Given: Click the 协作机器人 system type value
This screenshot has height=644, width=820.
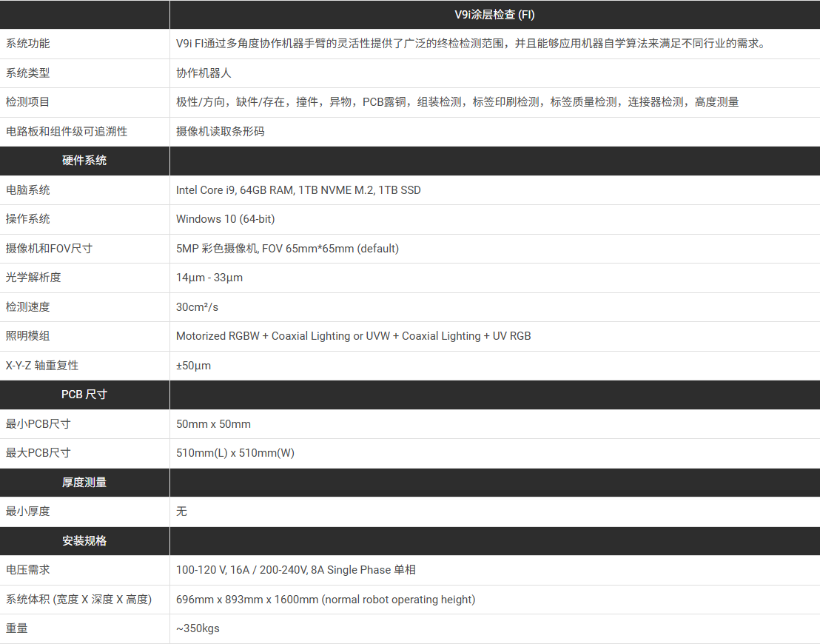Looking at the screenshot, I should click(204, 73).
